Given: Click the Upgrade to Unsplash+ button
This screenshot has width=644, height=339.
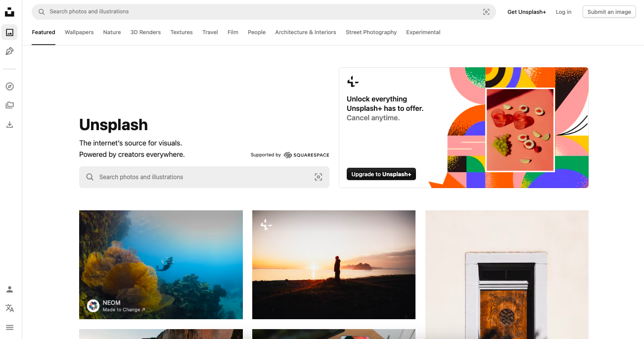Looking at the screenshot, I should click(x=381, y=174).
